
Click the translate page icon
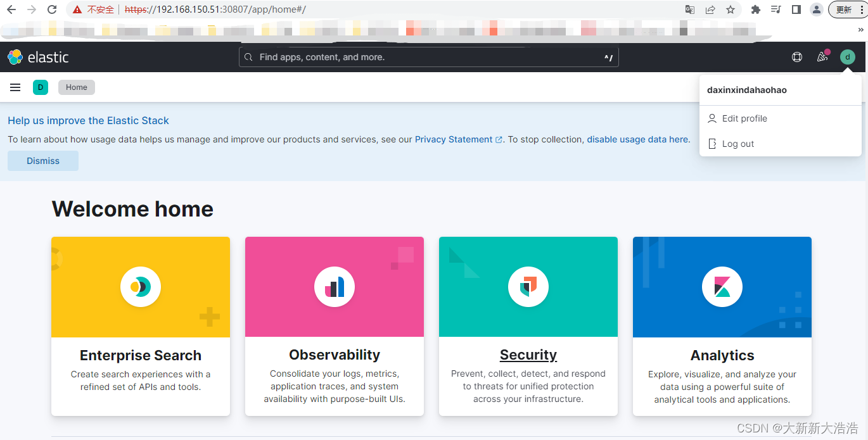690,9
